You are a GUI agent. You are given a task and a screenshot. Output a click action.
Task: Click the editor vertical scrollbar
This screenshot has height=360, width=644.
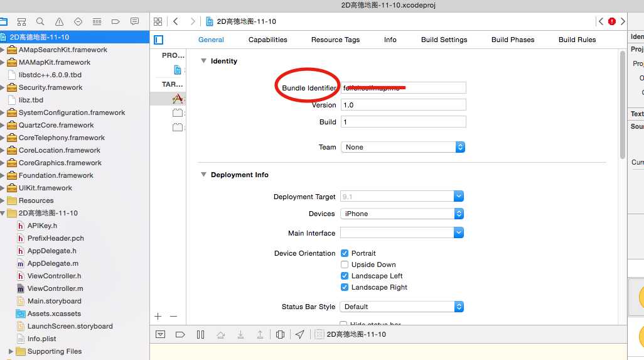coord(623,105)
